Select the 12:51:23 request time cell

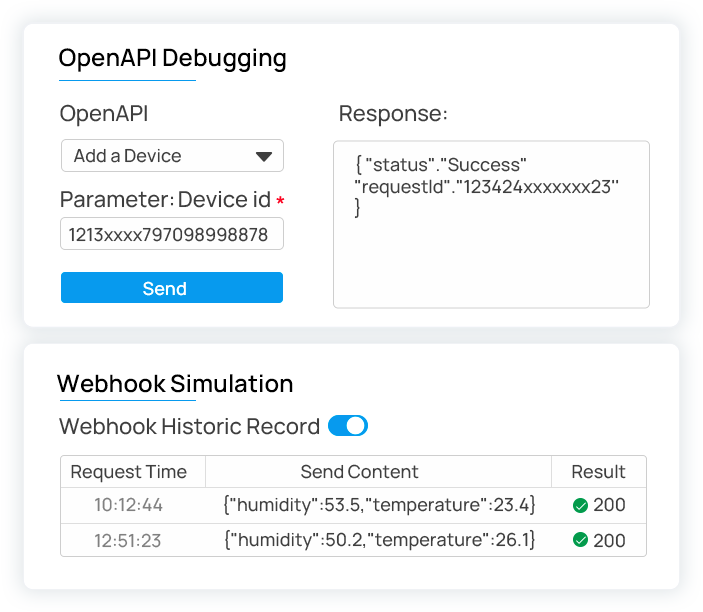(x=128, y=540)
